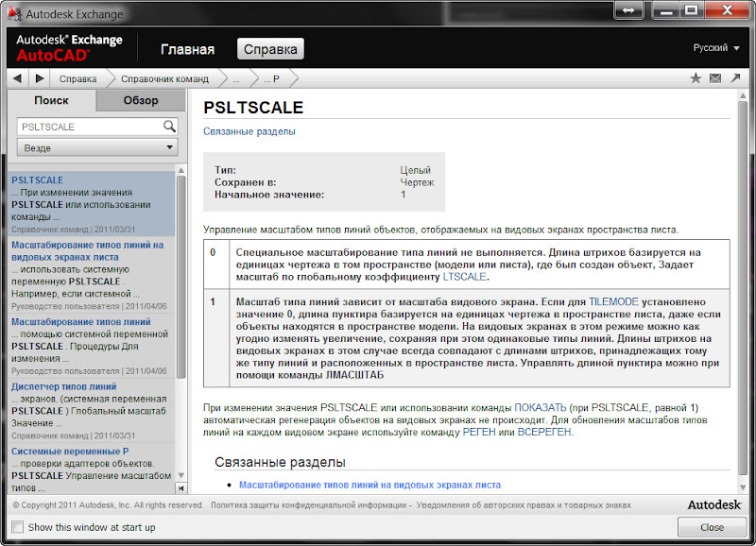Click the Close button
Image resolution: width=756 pixels, height=546 pixels.
pos(712,527)
